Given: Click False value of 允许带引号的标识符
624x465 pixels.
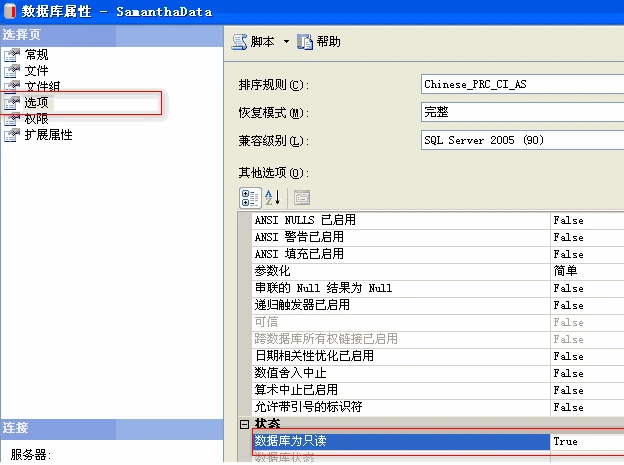Looking at the screenshot, I should [x=568, y=407].
